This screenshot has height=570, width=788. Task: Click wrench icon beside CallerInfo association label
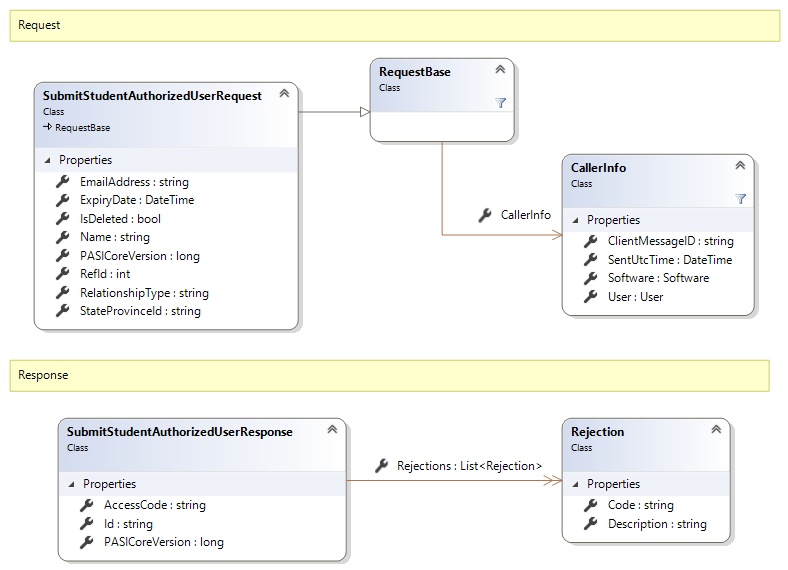pos(485,215)
